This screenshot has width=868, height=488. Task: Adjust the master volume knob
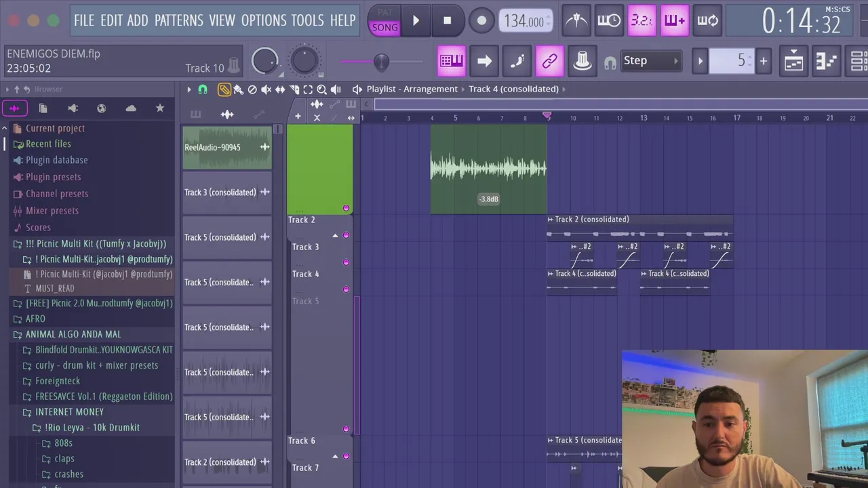point(264,62)
